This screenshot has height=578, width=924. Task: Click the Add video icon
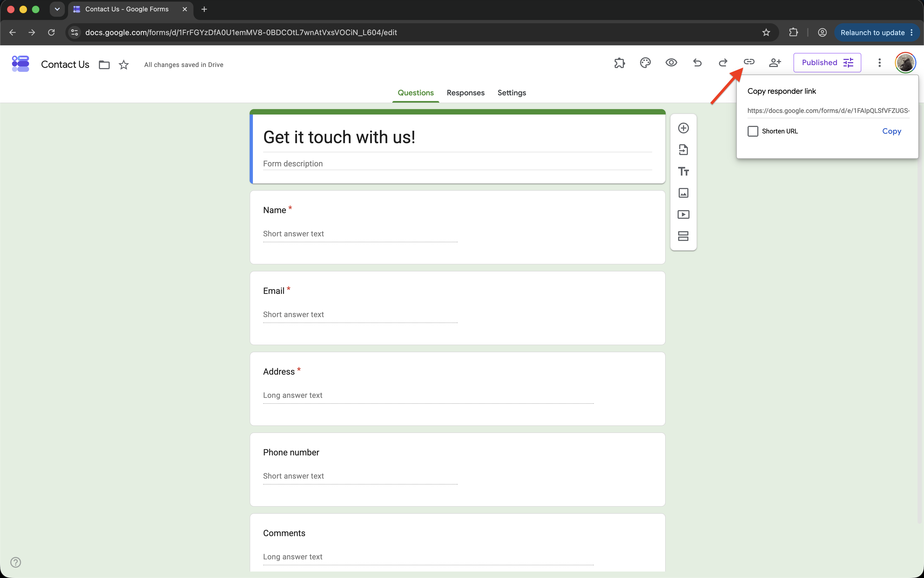[684, 214]
